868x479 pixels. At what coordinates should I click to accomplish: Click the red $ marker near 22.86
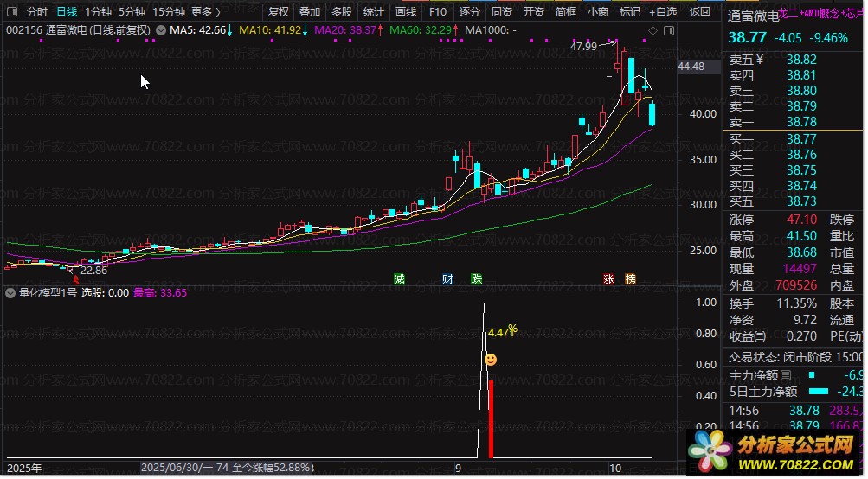pyautogui.click(x=76, y=281)
